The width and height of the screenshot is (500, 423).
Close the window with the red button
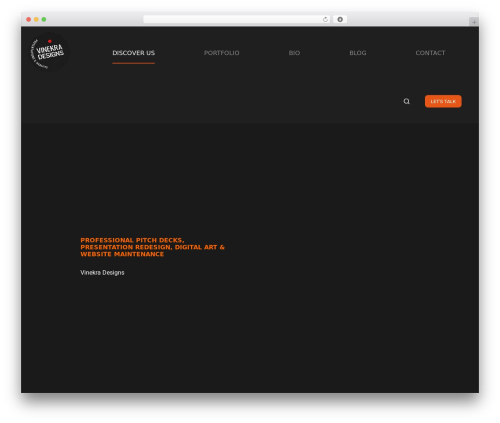tap(29, 19)
